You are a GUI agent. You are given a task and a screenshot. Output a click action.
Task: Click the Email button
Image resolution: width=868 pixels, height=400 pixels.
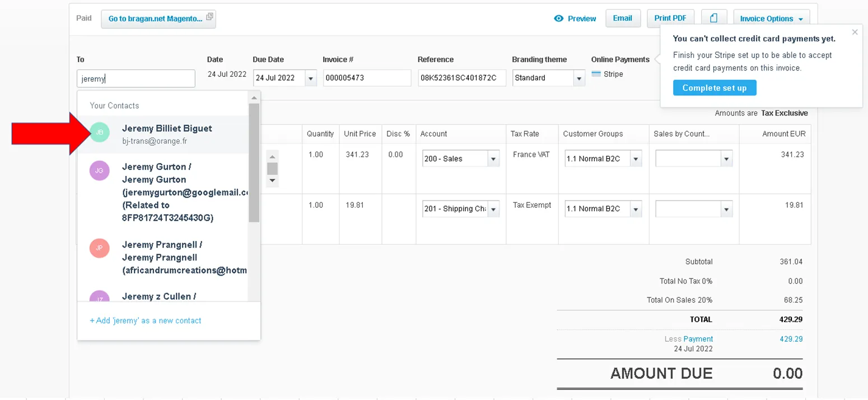(x=623, y=18)
